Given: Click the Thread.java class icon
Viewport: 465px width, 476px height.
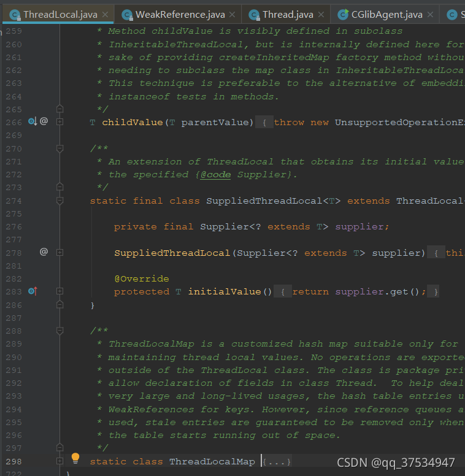Looking at the screenshot, I should pyautogui.click(x=254, y=15).
